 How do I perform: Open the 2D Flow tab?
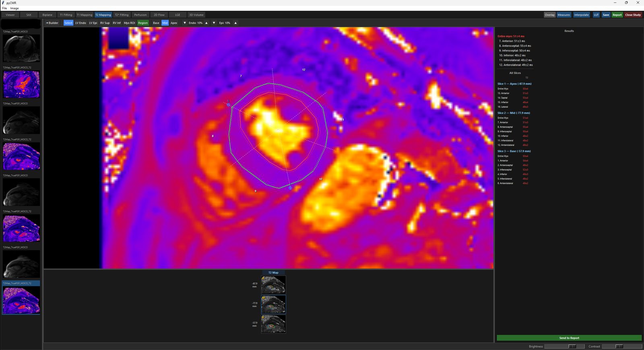[159, 15]
